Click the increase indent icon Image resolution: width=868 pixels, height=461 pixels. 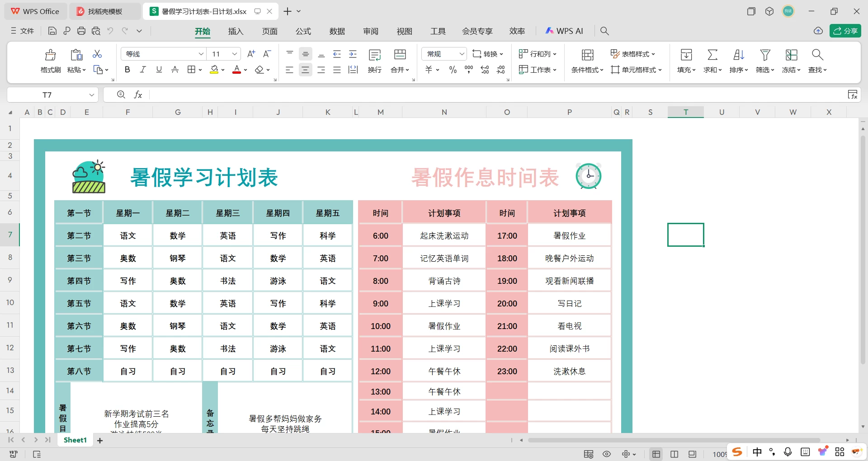coord(353,54)
